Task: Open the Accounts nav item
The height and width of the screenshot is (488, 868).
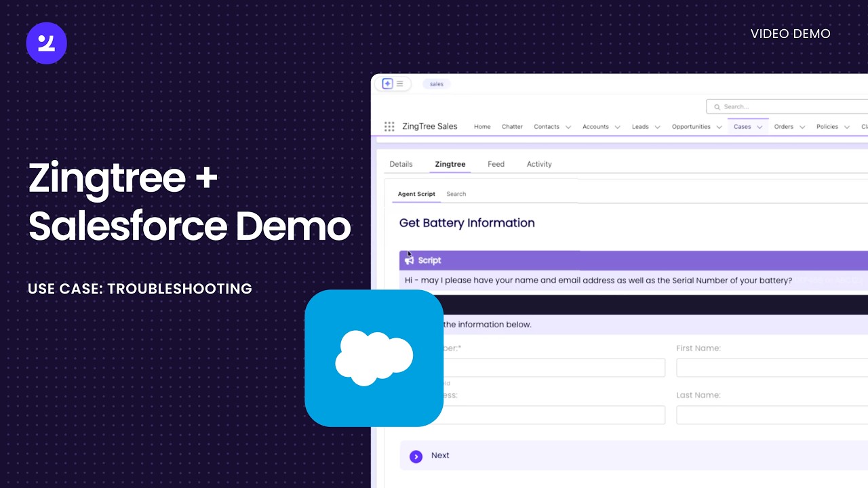Action: (595, 127)
